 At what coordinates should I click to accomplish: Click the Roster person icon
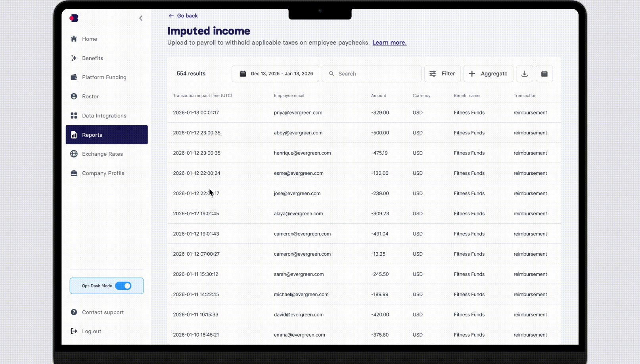click(x=74, y=96)
